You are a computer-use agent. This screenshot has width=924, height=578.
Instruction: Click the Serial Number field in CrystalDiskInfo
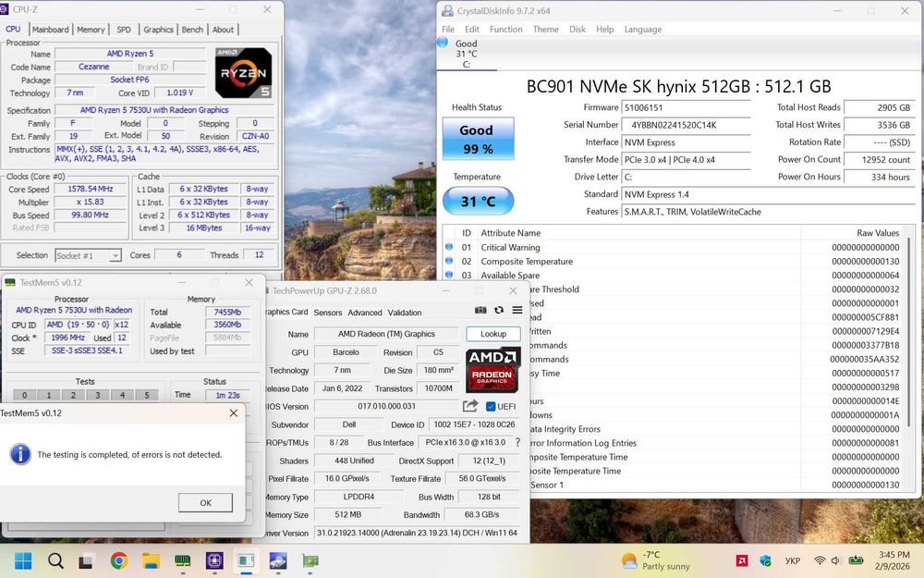[686, 125]
